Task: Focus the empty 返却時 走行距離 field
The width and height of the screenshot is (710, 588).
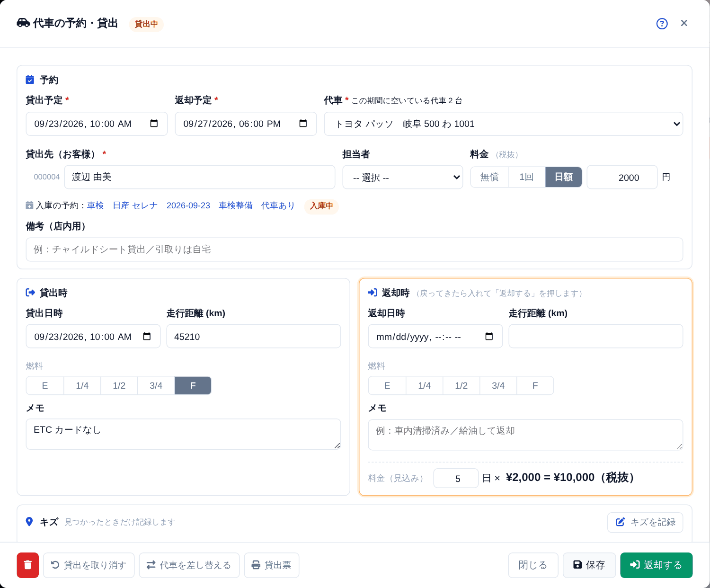Action: 596,337
